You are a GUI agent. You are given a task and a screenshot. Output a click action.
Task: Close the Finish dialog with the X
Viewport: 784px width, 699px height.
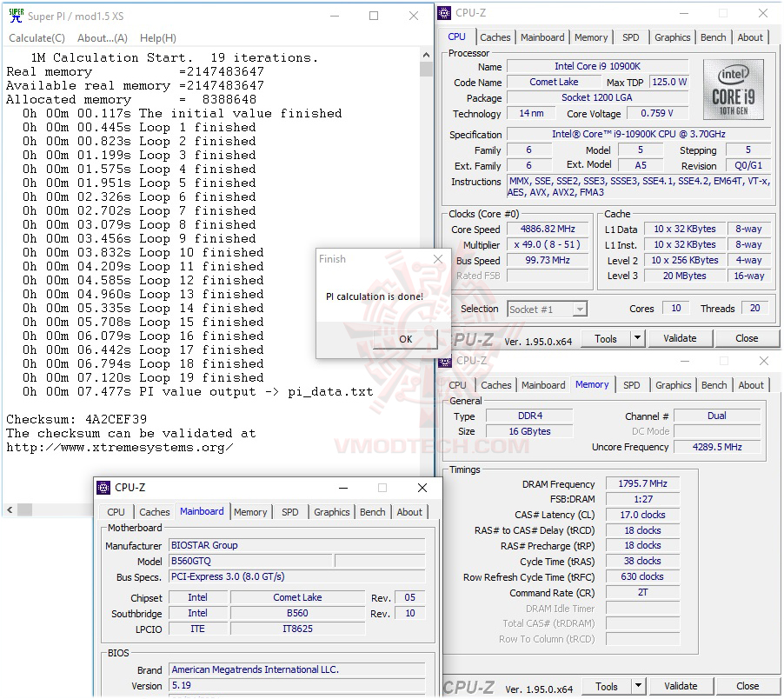point(438,259)
